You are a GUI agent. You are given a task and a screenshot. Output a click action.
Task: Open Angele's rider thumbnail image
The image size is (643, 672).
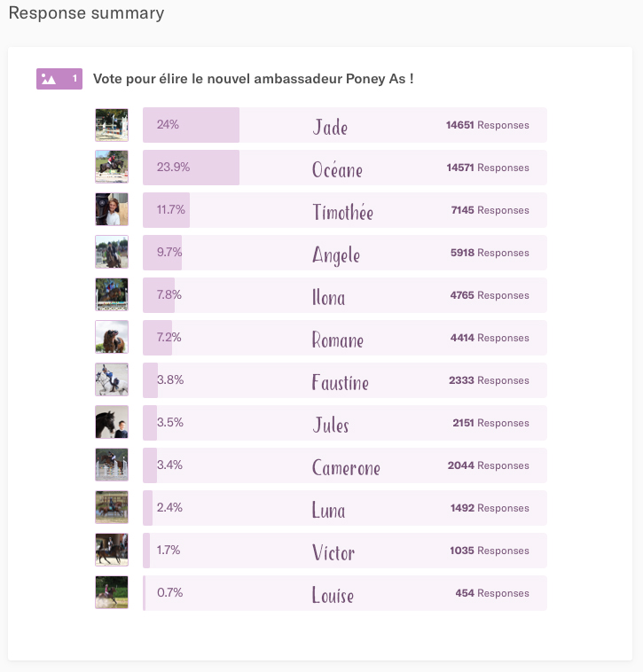click(112, 252)
